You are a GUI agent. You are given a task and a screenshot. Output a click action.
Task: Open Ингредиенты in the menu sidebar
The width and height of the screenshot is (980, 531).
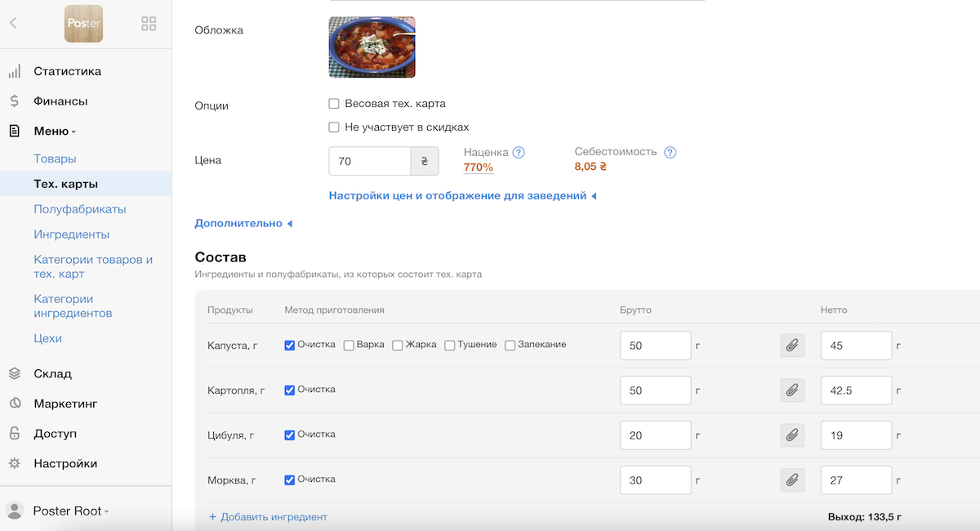pos(71,234)
